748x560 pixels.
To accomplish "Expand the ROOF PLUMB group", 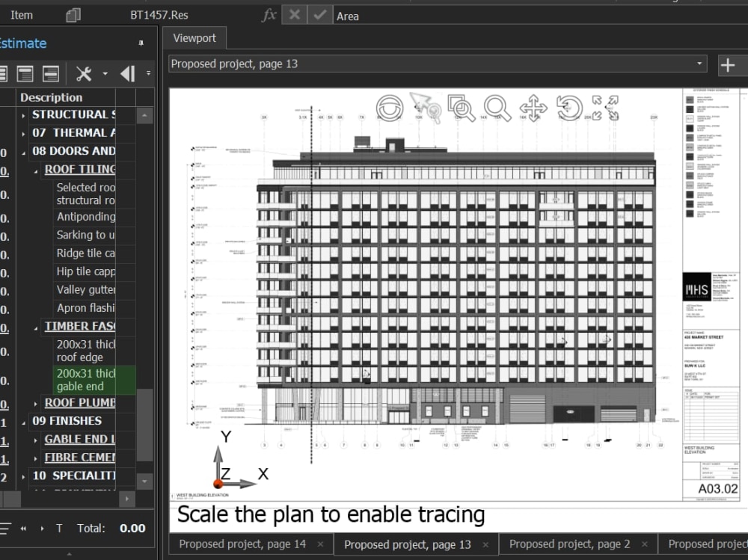I will point(36,404).
